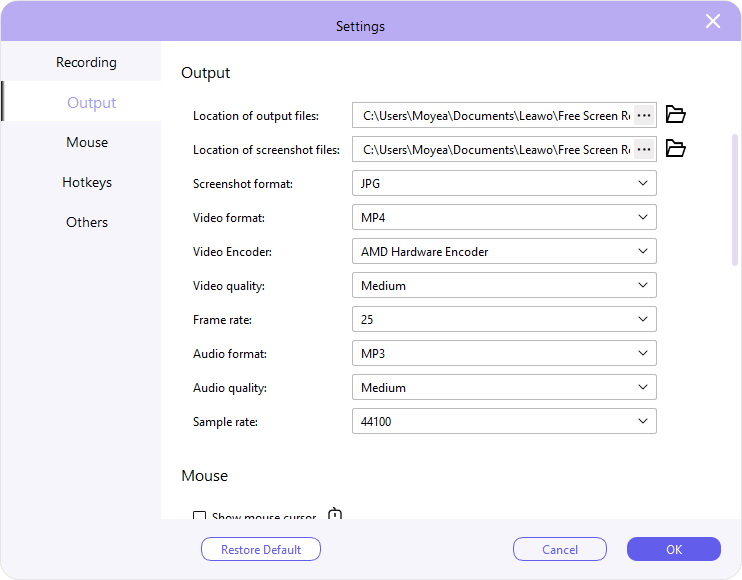Switch to the Recording tab
Image resolution: width=742 pixels, height=580 pixels.
point(86,62)
